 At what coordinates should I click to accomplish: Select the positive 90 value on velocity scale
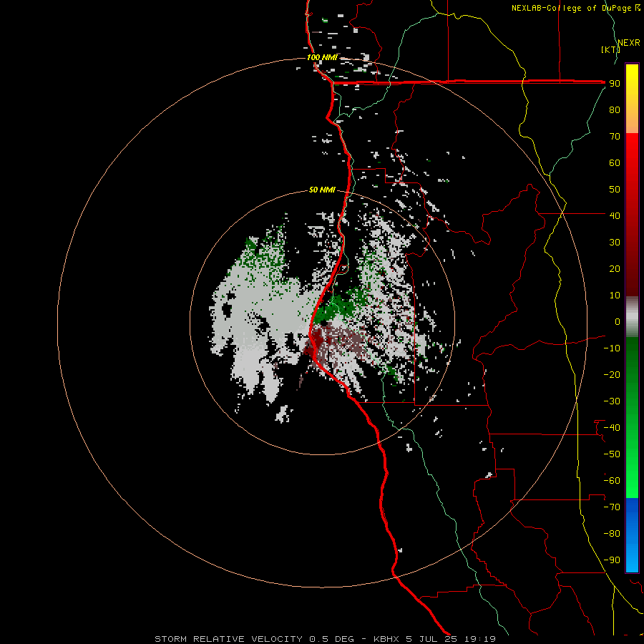(x=615, y=84)
